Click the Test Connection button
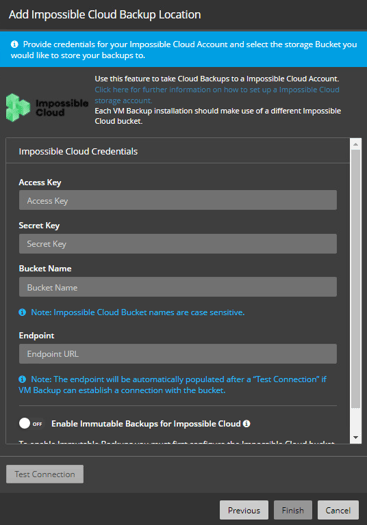Image resolution: width=367 pixels, height=525 pixels. pyautogui.click(x=45, y=474)
